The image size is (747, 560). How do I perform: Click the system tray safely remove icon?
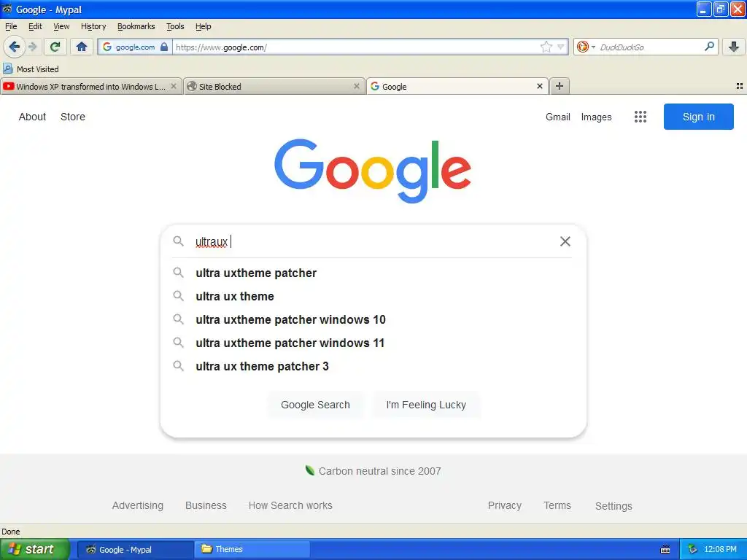pyautogui.click(x=692, y=549)
